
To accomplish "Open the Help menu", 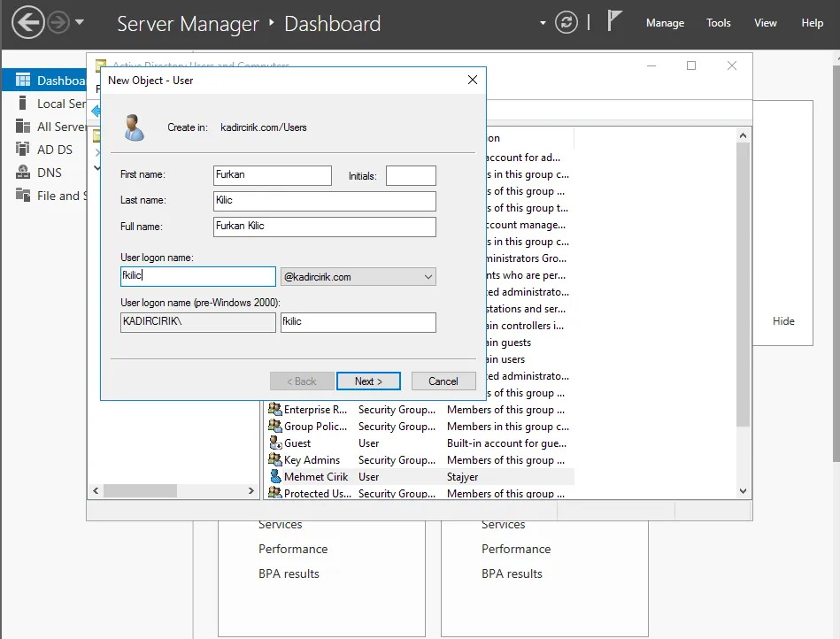I will pyautogui.click(x=813, y=23).
